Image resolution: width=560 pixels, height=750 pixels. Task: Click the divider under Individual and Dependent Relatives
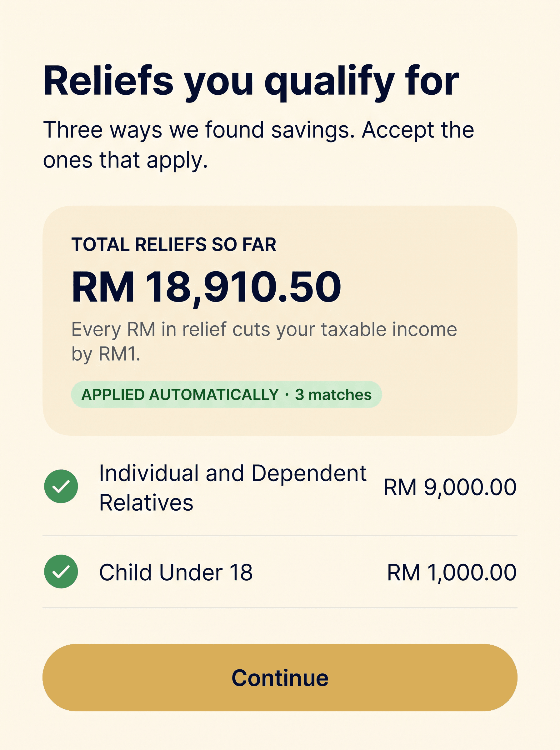click(280, 536)
